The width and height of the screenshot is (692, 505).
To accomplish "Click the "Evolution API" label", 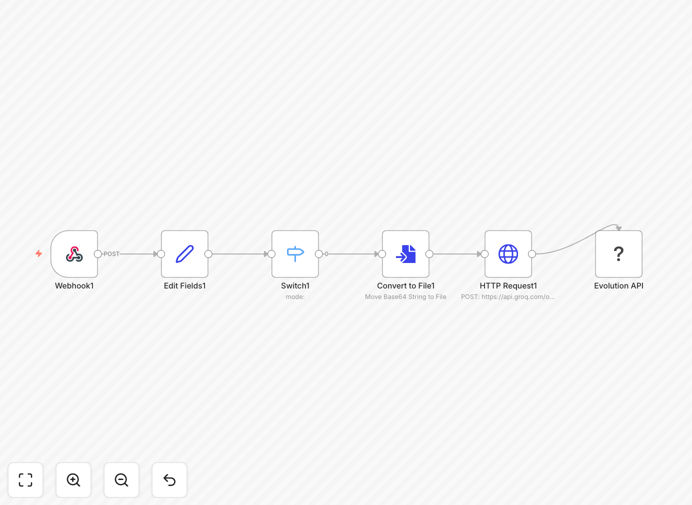I will (x=618, y=286).
